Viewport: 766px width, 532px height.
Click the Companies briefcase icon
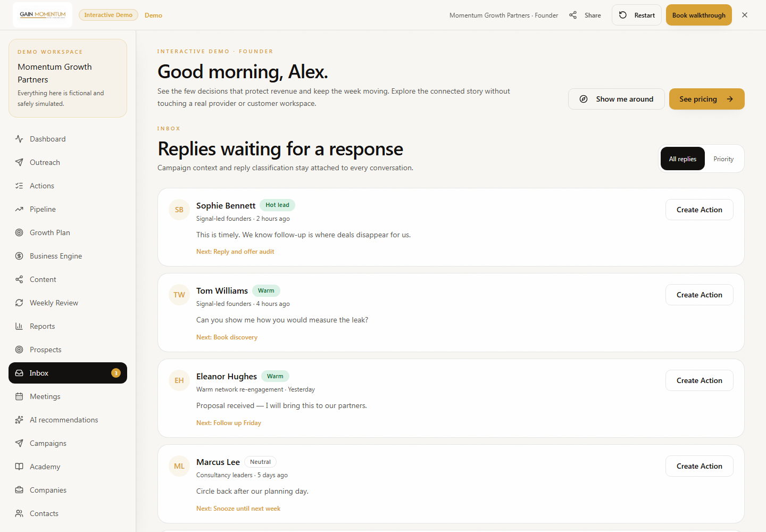[19, 490]
